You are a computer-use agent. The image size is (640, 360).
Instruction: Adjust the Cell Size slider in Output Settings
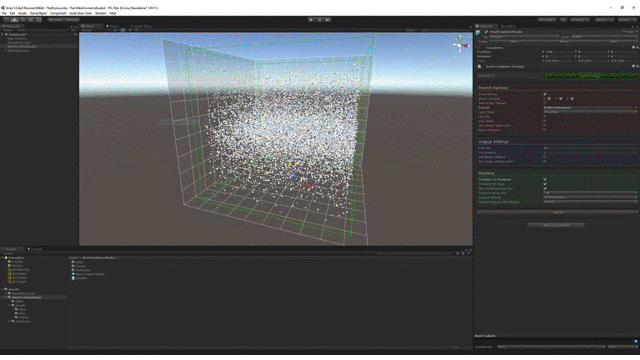(591, 148)
